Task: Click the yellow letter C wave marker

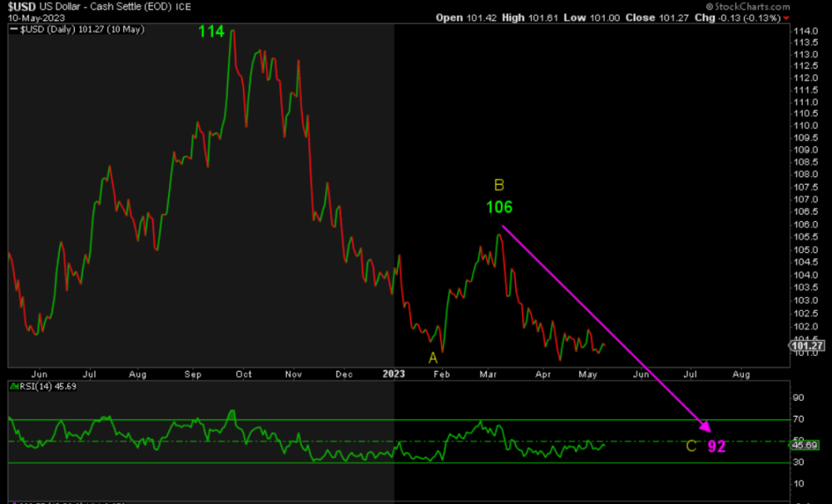Action: tap(690, 447)
